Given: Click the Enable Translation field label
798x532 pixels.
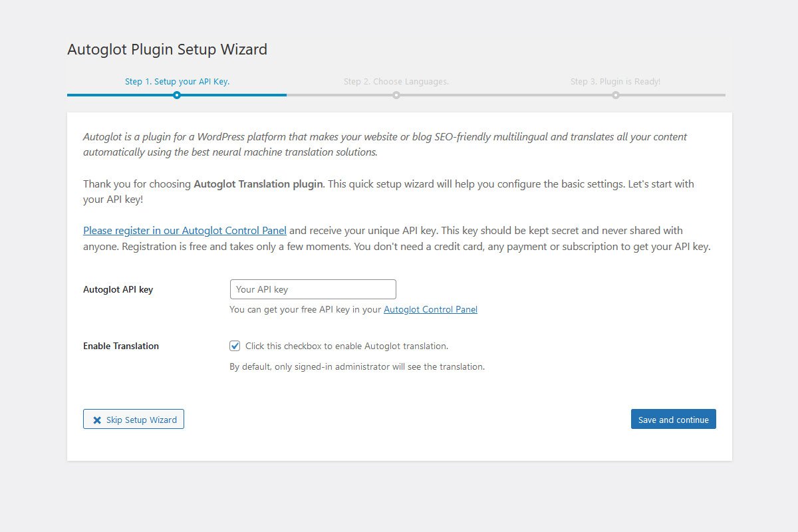Looking at the screenshot, I should point(121,346).
